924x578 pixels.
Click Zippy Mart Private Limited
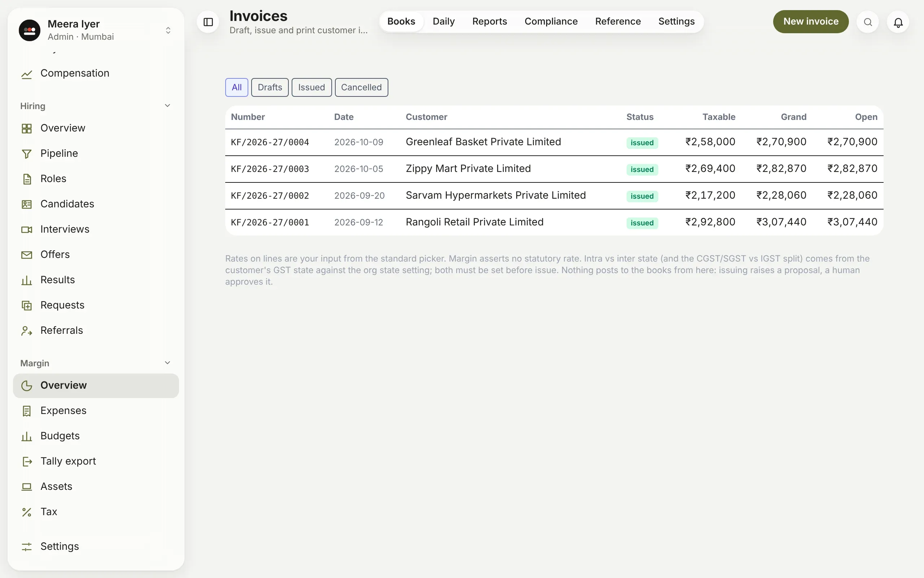[x=468, y=169]
